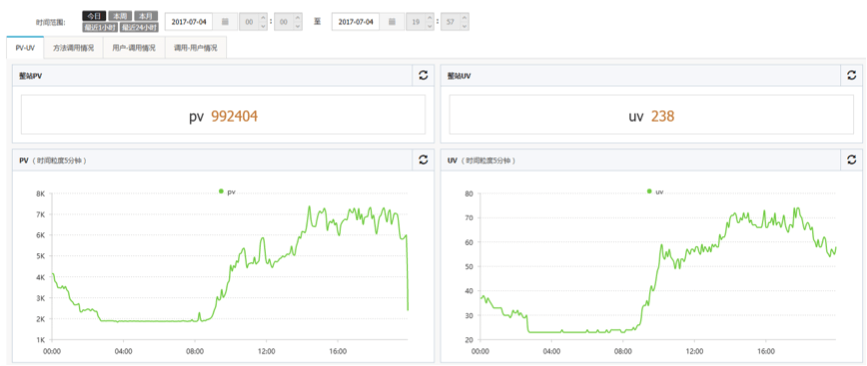Refresh the UV line chart panel
Image resolution: width=867 pixels, height=366 pixels.
pyautogui.click(x=852, y=160)
